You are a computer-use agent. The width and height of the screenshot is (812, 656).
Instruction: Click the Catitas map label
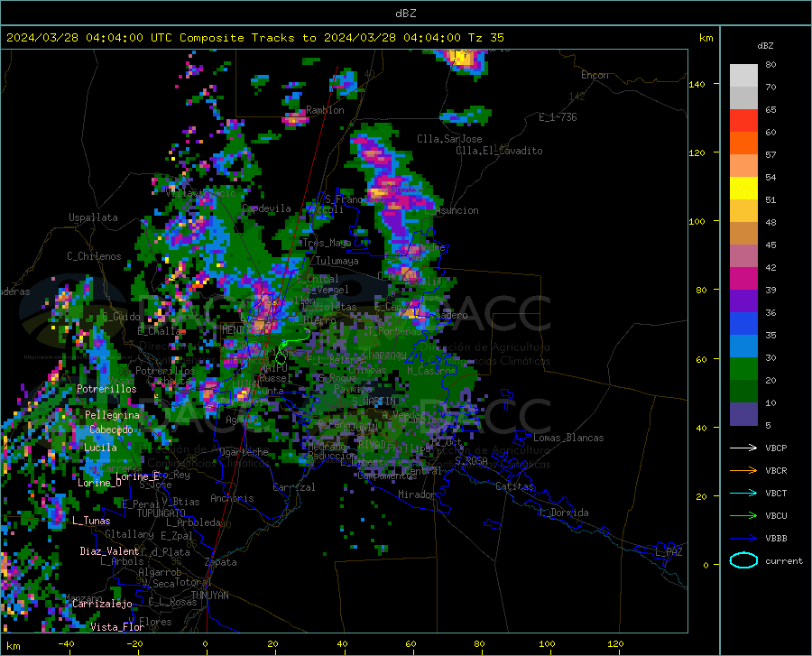pyautogui.click(x=515, y=486)
